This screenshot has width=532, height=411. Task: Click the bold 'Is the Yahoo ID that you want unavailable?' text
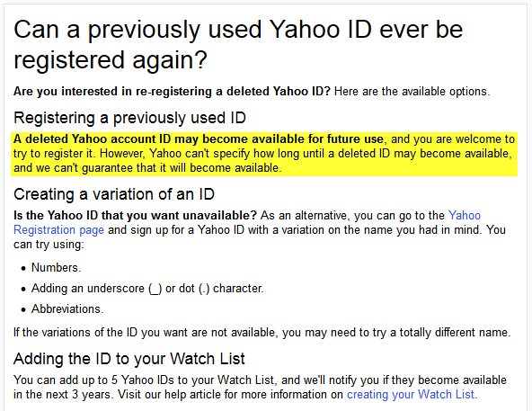(135, 215)
